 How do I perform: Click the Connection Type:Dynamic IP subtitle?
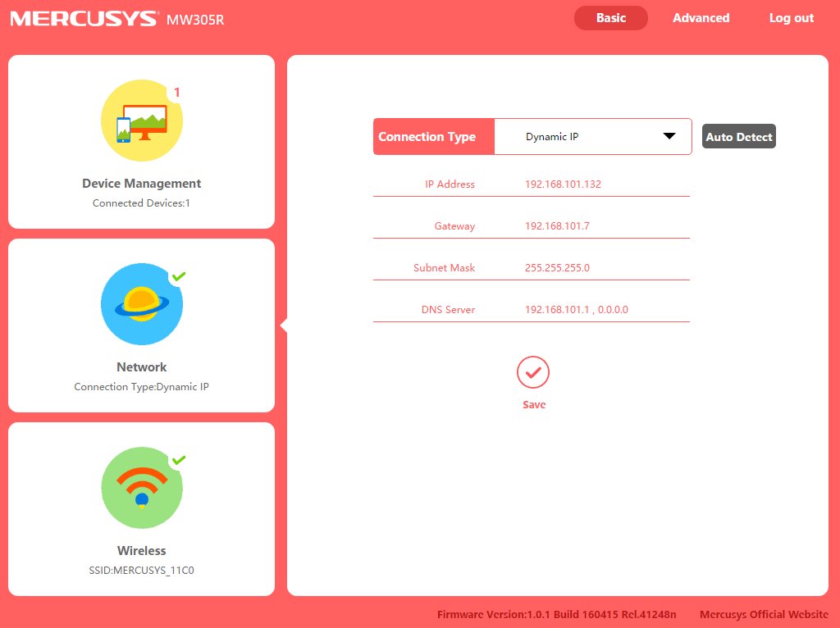point(141,387)
